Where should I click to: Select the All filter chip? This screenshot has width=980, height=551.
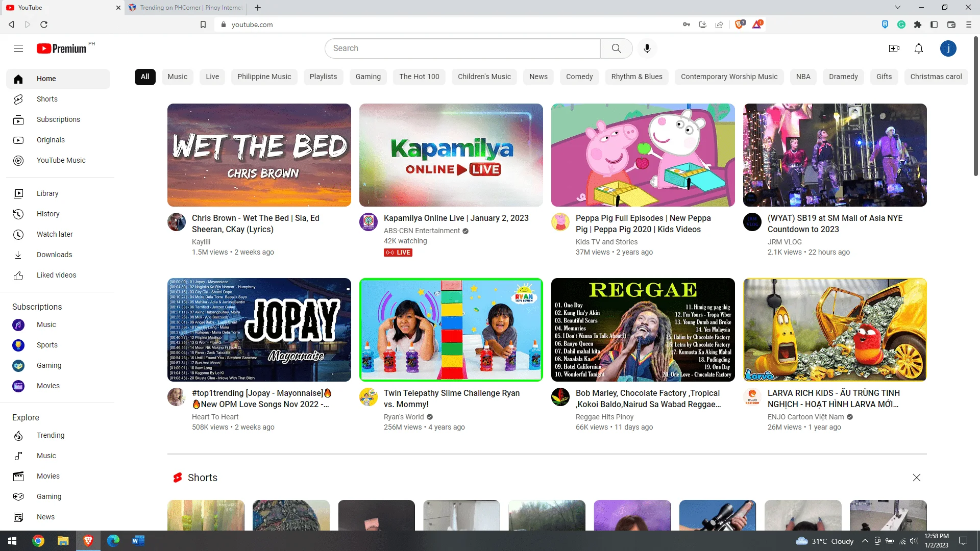pos(145,77)
